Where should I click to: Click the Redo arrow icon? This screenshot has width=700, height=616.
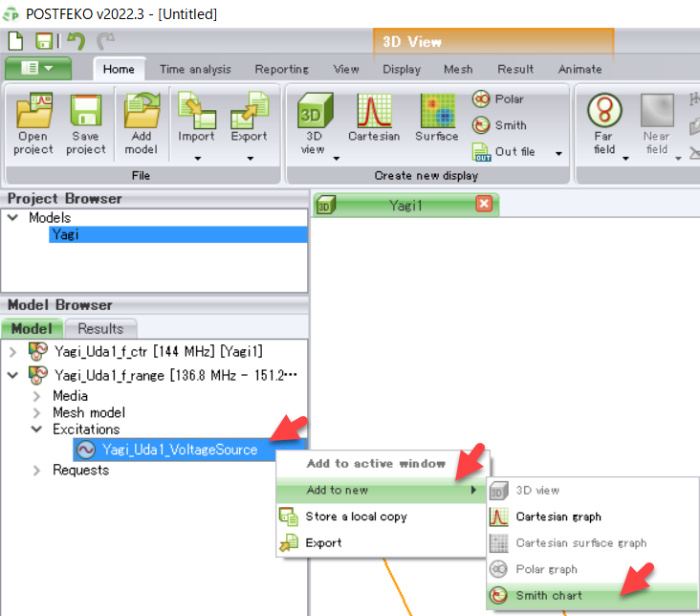106,41
